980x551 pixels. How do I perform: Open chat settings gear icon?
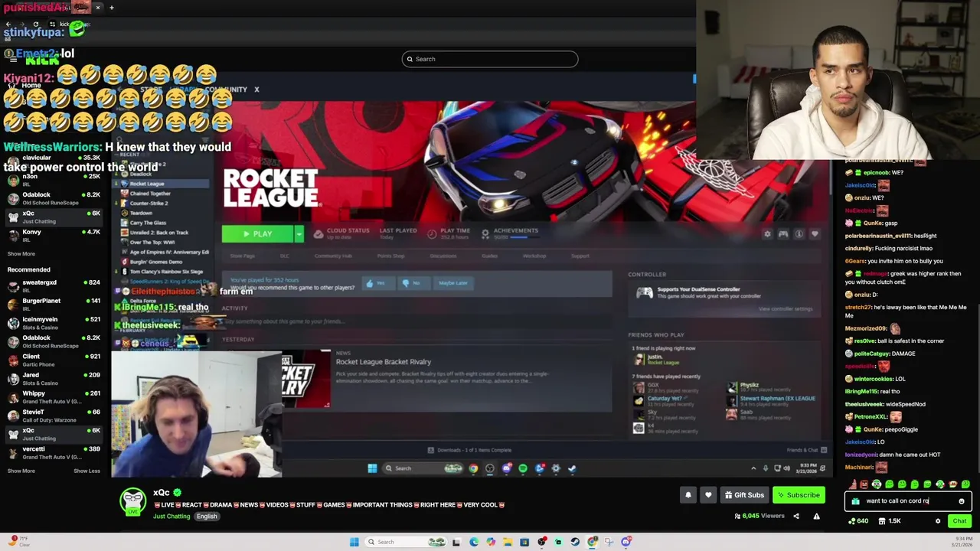point(938,521)
